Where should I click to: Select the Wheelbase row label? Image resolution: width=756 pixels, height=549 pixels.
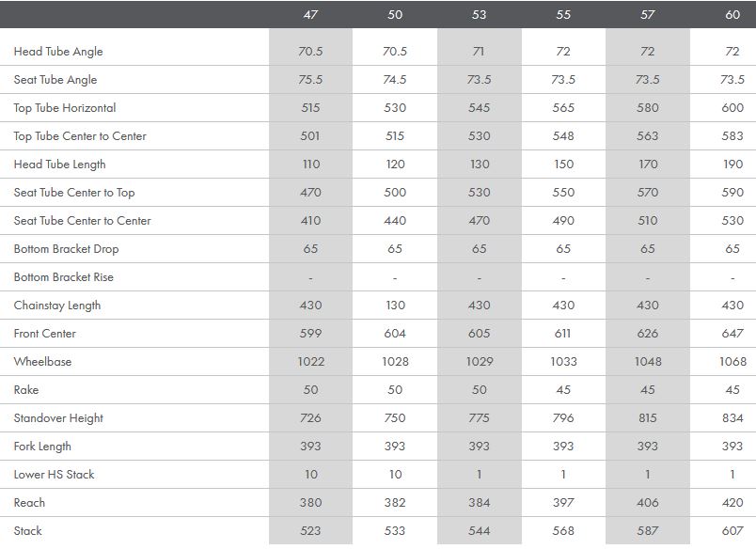(42, 362)
